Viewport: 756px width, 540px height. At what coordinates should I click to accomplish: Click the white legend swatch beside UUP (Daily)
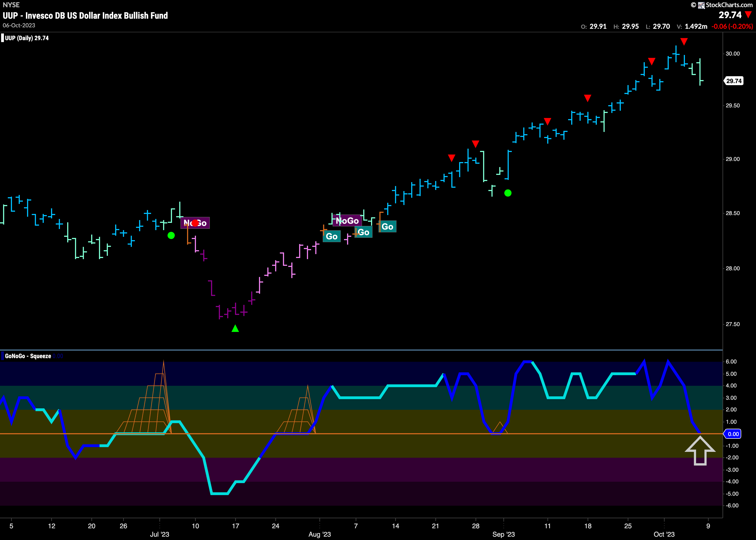tap(3, 38)
